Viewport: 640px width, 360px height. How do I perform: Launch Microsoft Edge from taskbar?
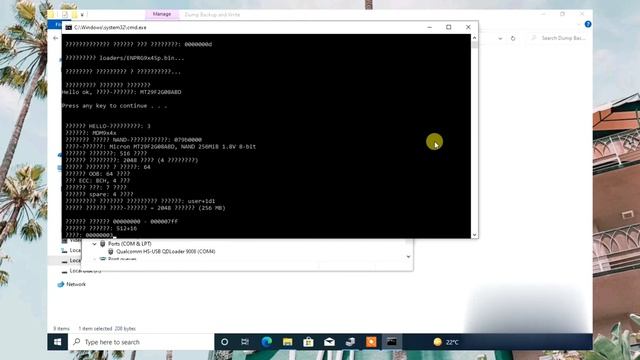click(x=267, y=342)
